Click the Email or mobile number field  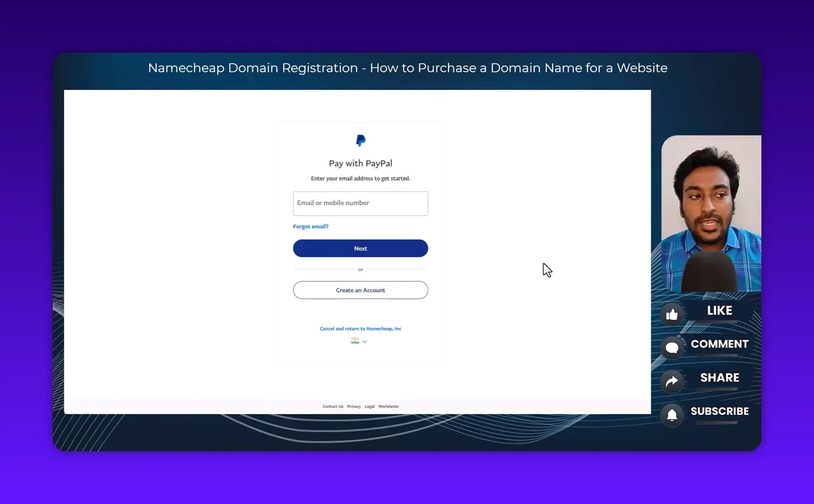(x=360, y=203)
